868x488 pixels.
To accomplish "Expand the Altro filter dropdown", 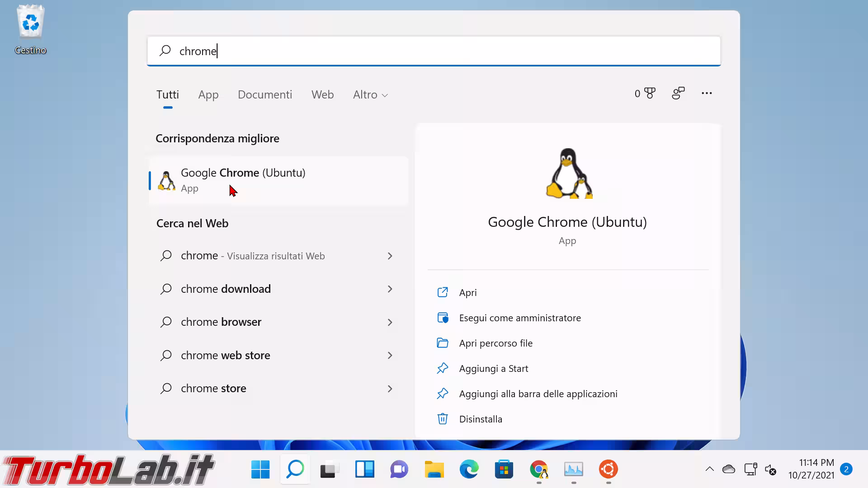I will coord(370,95).
